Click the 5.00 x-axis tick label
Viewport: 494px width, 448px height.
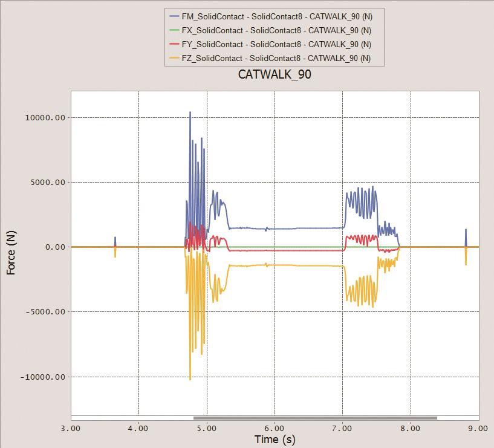(207, 429)
